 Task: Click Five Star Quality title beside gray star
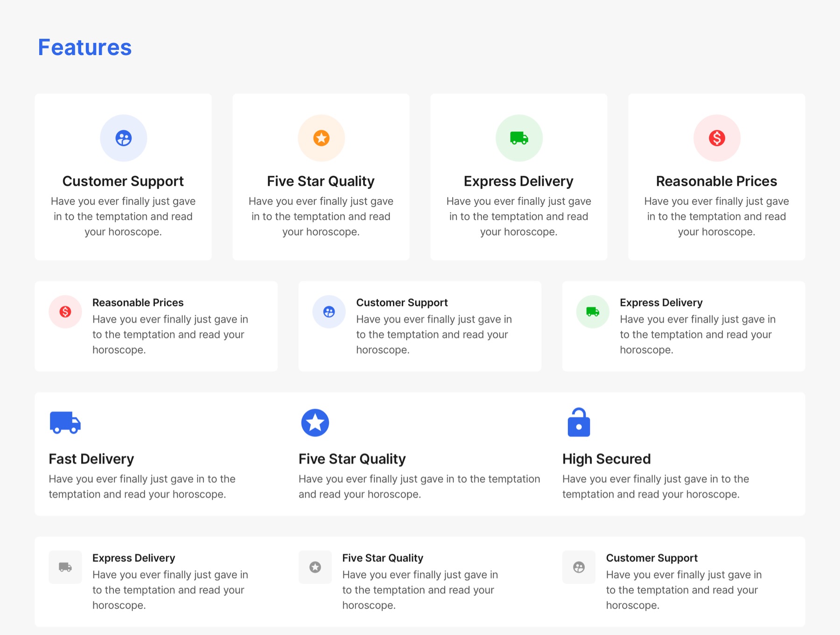[x=383, y=558]
